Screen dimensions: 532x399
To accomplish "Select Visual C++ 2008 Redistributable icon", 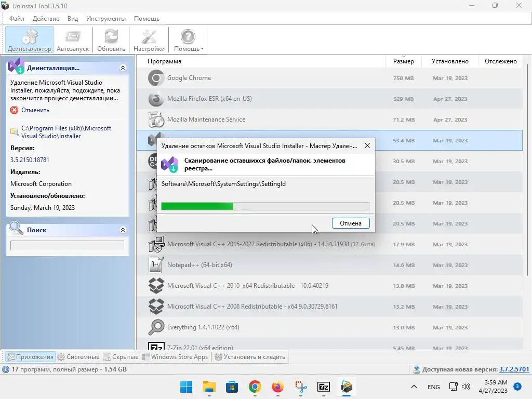I will [156, 307].
